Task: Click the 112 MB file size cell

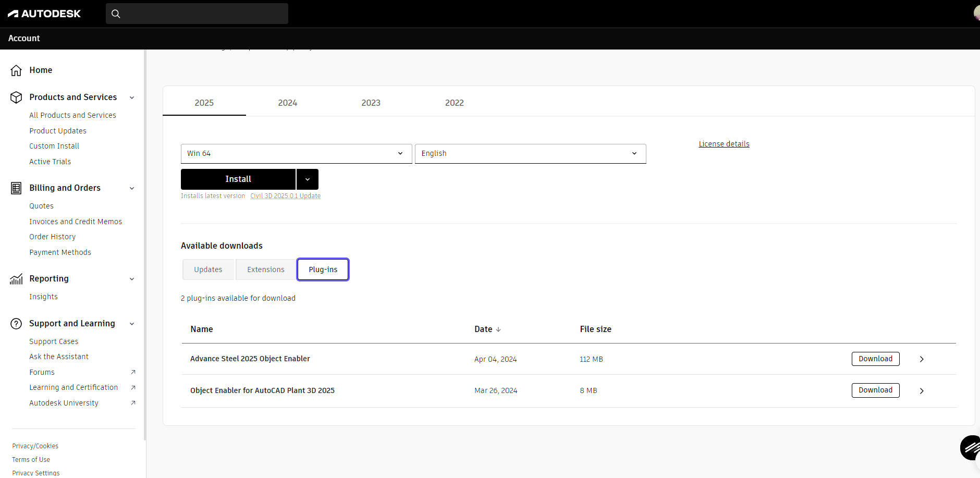Action: click(591, 359)
